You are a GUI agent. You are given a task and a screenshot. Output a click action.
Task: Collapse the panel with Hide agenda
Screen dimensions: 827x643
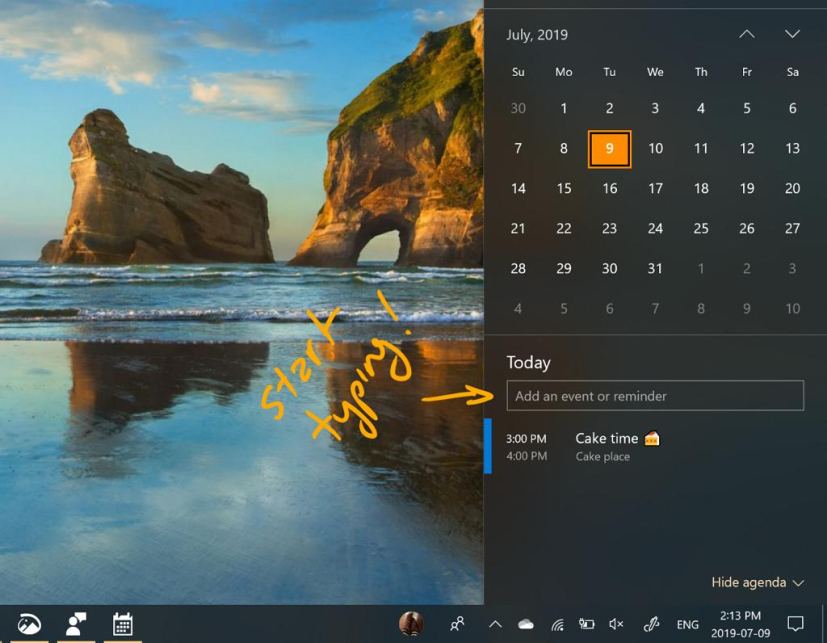[x=757, y=582]
